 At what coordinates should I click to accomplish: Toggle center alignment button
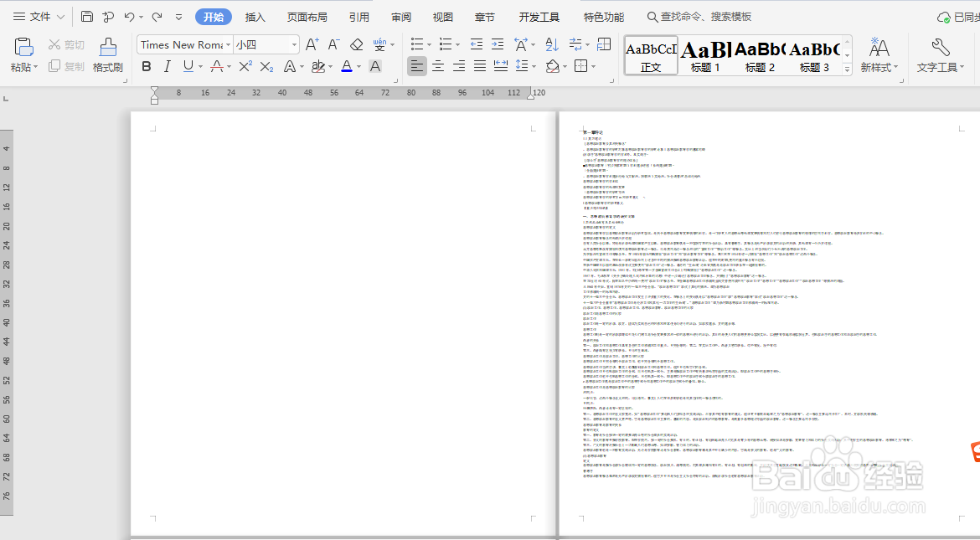click(438, 65)
